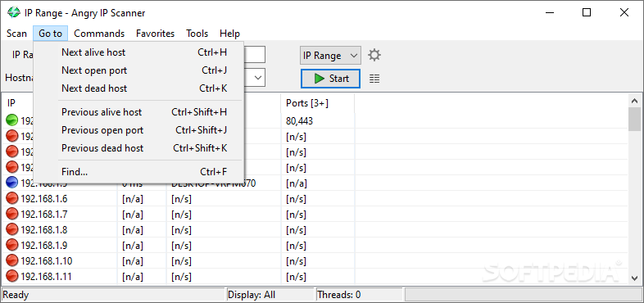The width and height of the screenshot is (644, 303).
Task: Open the IP Range feeder dropdown
Action: tap(331, 56)
